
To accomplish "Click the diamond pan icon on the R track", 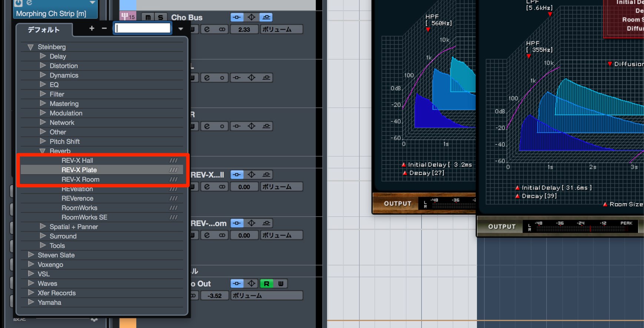I will [252, 126].
